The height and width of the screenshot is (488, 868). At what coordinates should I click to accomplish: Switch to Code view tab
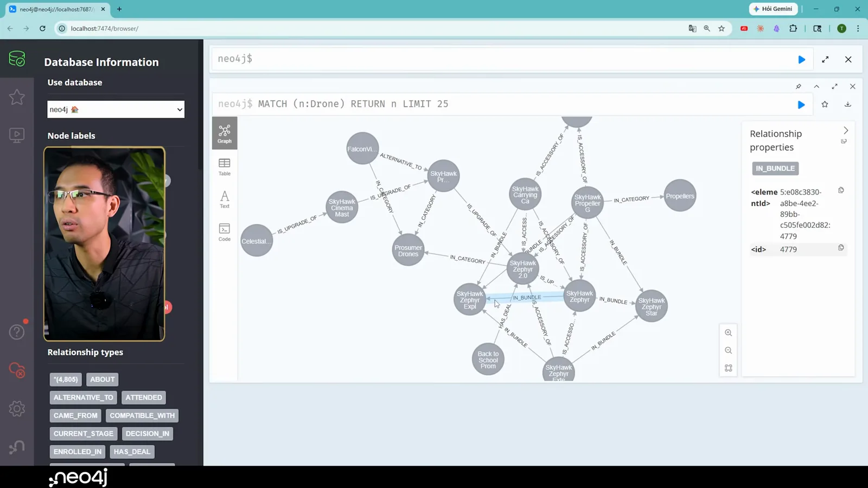(x=225, y=232)
